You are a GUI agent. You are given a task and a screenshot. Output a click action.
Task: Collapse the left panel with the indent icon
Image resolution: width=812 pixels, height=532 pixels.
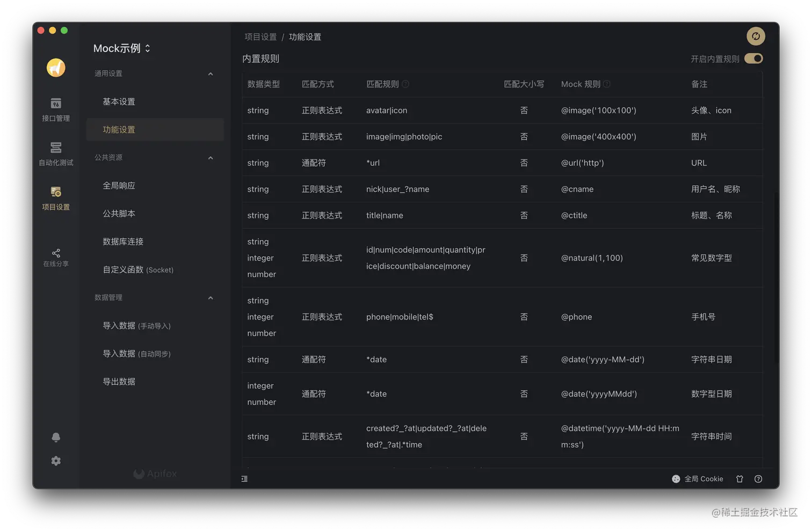[x=244, y=478]
